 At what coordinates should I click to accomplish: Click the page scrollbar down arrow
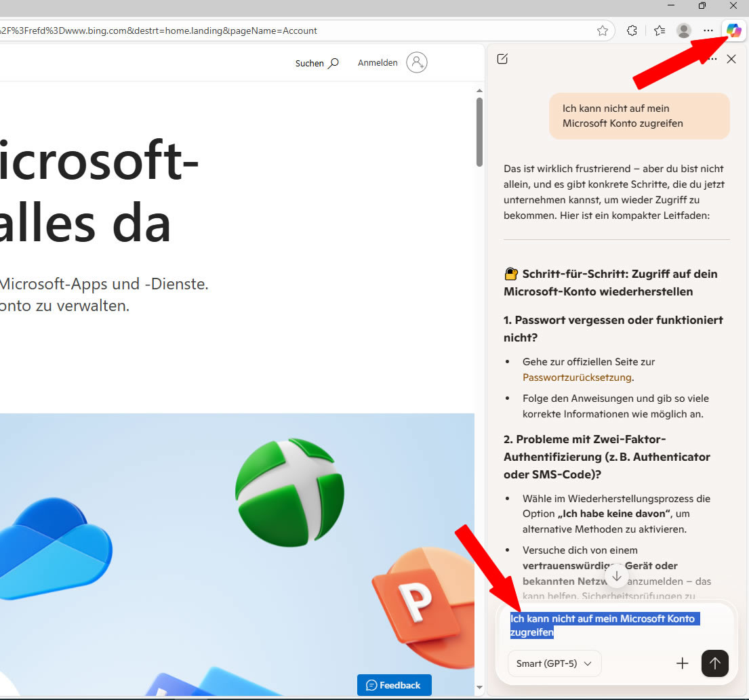click(x=480, y=688)
